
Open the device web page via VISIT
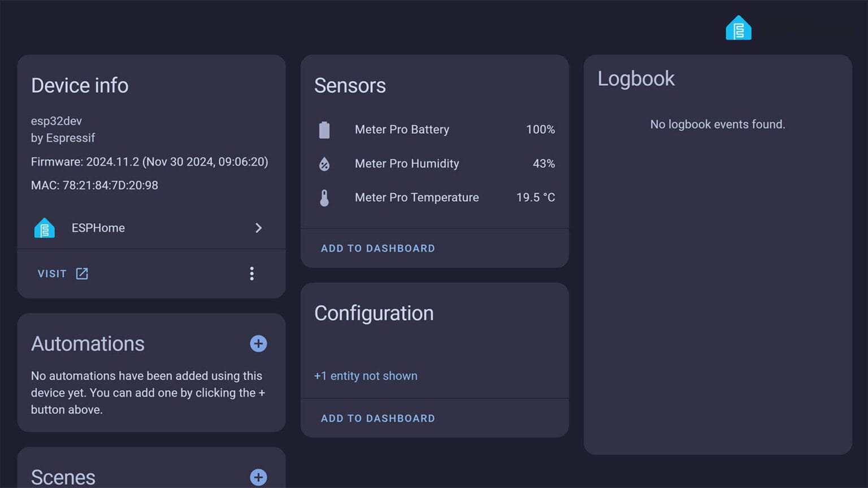pos(51,273)
